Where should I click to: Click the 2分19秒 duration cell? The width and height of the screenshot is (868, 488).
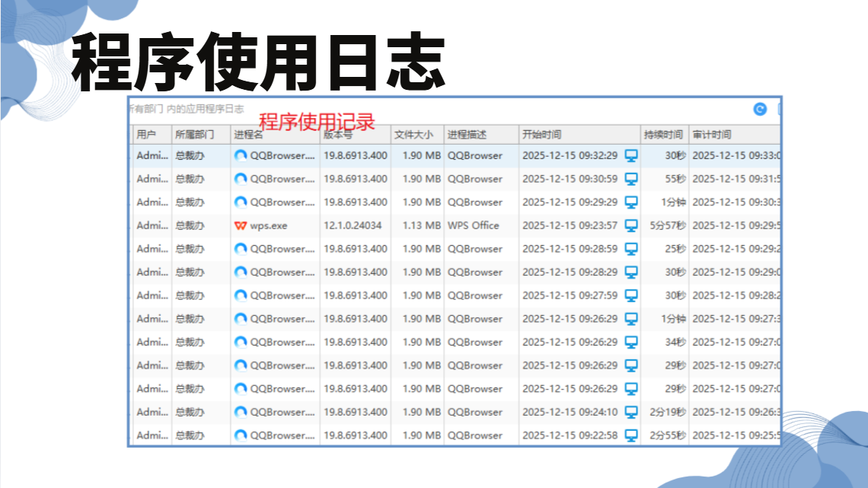click(668, 412)
